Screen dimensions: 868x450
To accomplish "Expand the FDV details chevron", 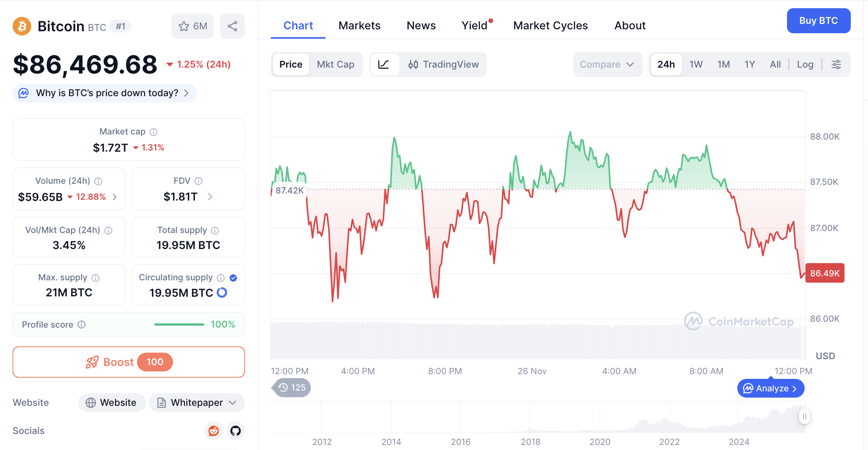I will click(x=210, y=197).
